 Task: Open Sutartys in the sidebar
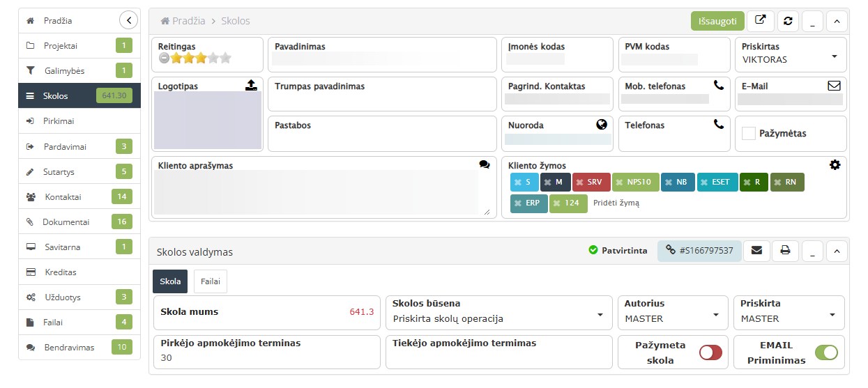[x=59, y=171]
